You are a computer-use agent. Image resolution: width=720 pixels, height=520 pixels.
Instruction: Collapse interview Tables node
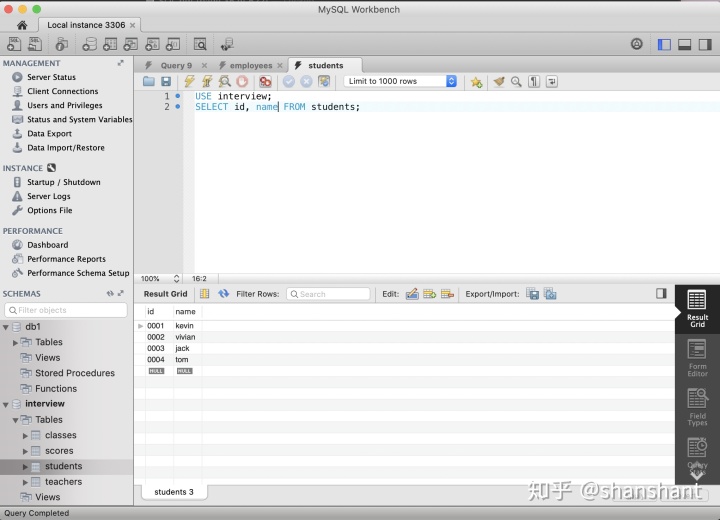pyautogui.click(x=15, y=420)
